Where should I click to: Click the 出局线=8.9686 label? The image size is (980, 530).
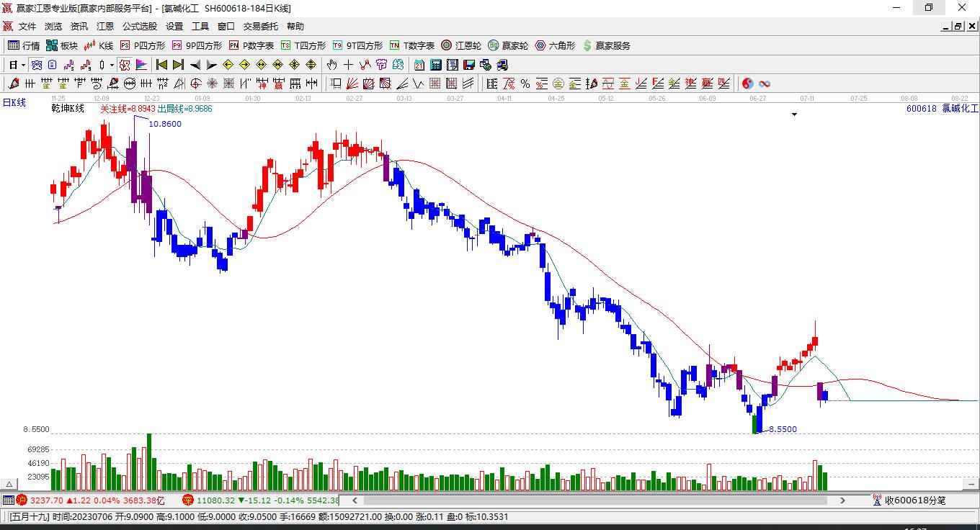point(184,109)
